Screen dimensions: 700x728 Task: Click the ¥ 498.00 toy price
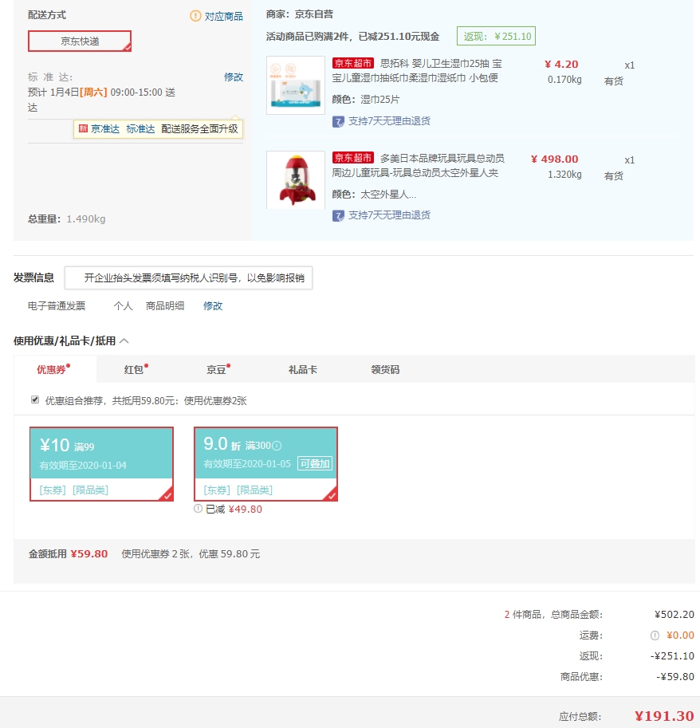click(x=555, y=159)
